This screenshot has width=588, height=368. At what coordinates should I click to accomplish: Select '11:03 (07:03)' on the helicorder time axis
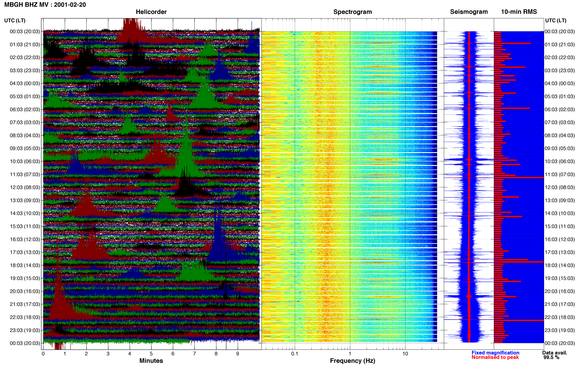pos(25,174)
